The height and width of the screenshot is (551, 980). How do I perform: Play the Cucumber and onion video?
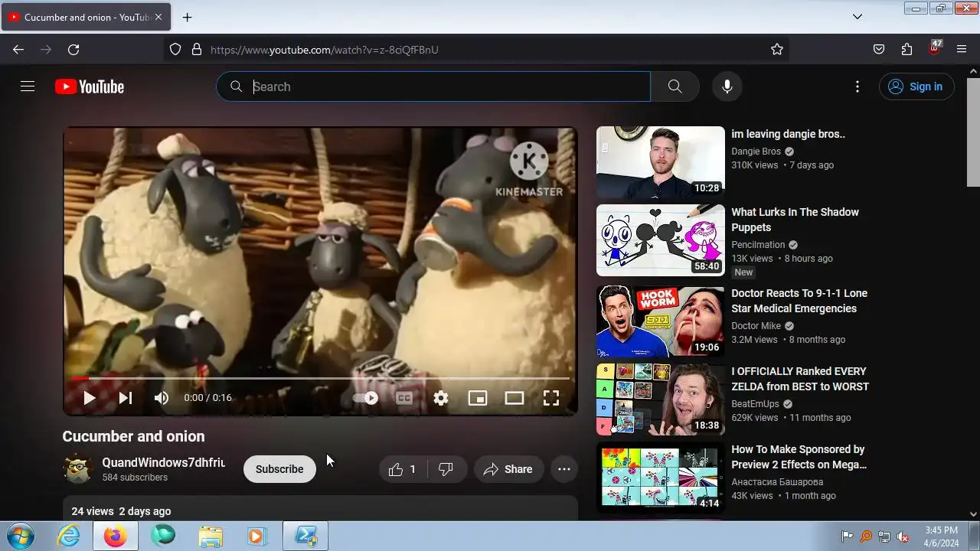89,398
